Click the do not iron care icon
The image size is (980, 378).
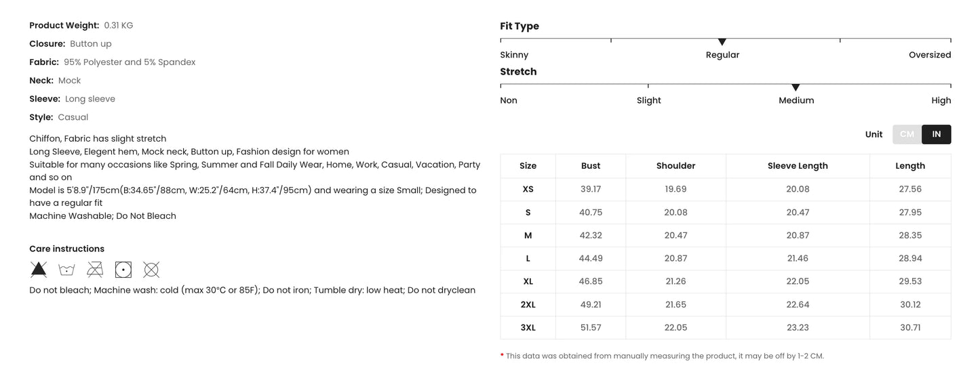95,270
